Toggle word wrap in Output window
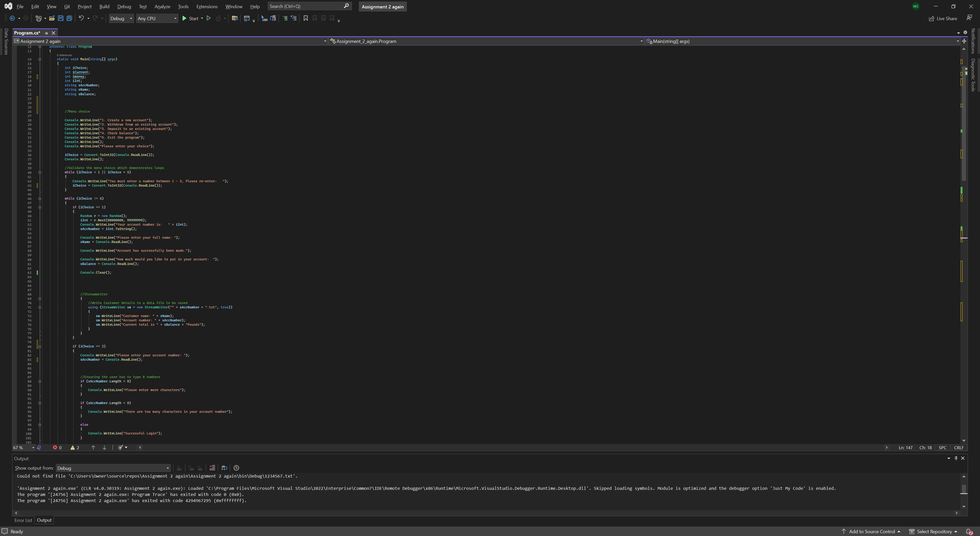The image size is (980, 536). (x=225, y=468)
